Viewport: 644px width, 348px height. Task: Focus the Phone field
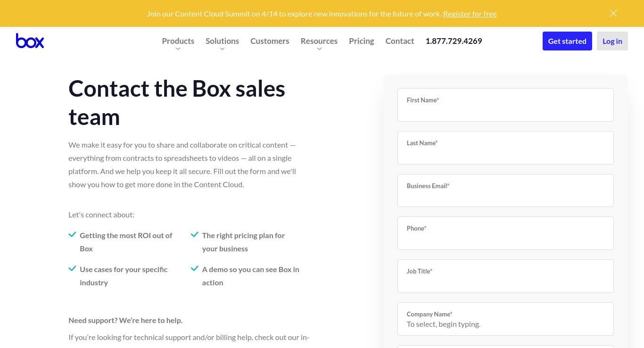(505, 233)
